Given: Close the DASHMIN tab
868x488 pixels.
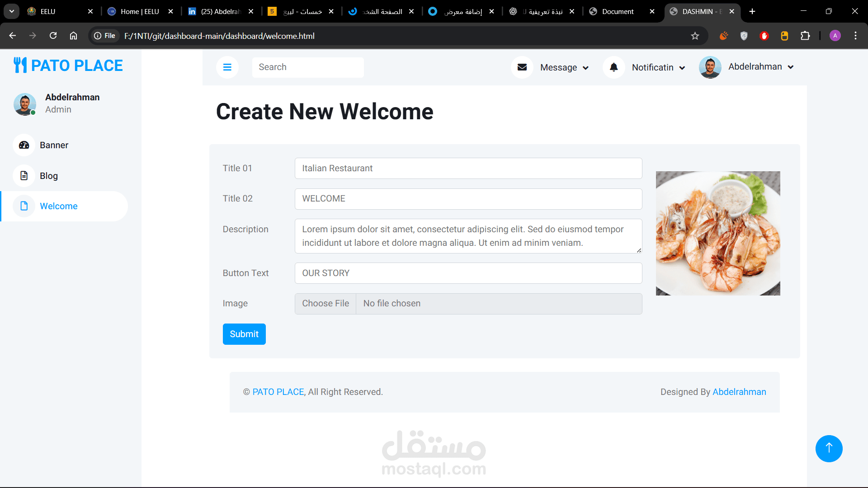Looking at the screenshot, I should 731,11.
